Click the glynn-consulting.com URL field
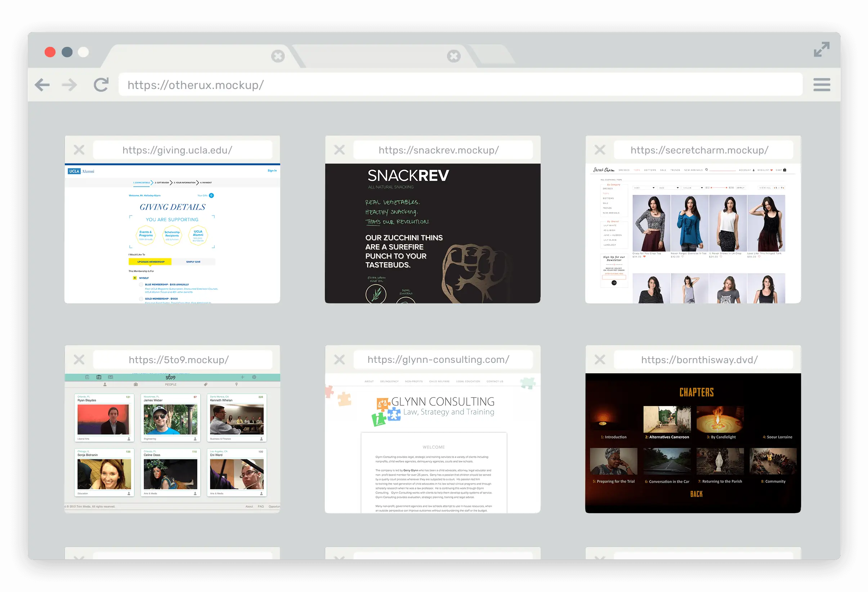The image size is (868, 592). click(x=443, y=360)
